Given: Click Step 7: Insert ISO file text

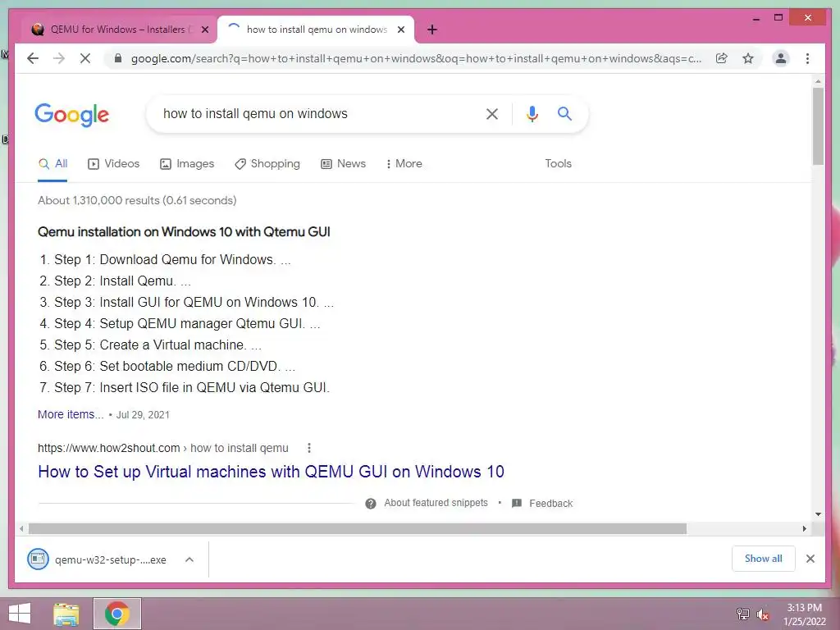Looking at the screenshot, I should [x=192, y=388].
